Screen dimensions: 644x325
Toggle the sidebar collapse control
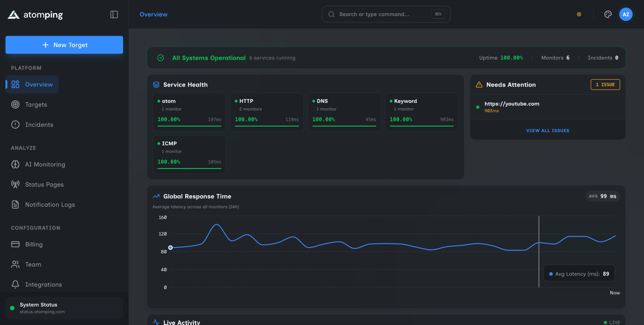click(114, 14)
